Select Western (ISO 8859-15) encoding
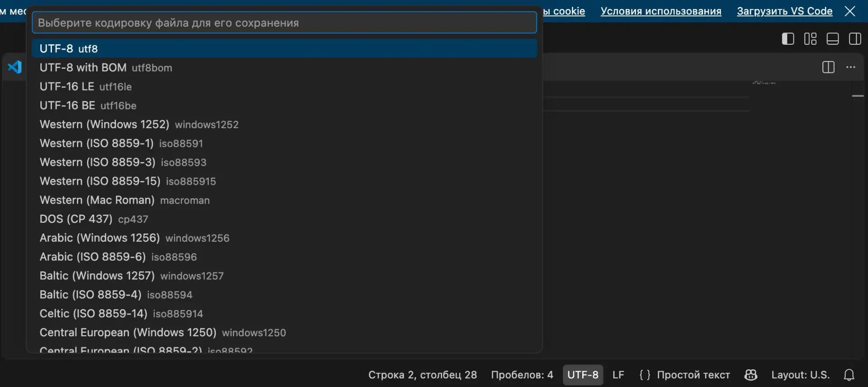This screenshot has width=868, height=387. pos(284,181)
